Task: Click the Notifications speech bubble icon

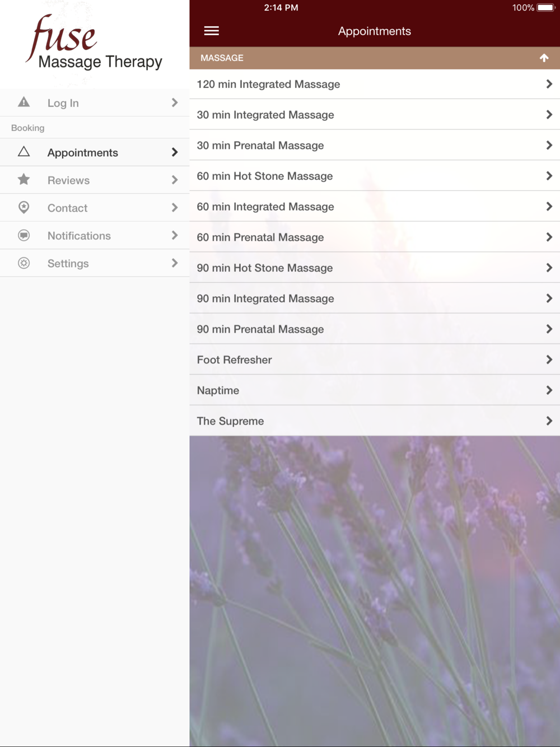Action: (x=24, y=235)
